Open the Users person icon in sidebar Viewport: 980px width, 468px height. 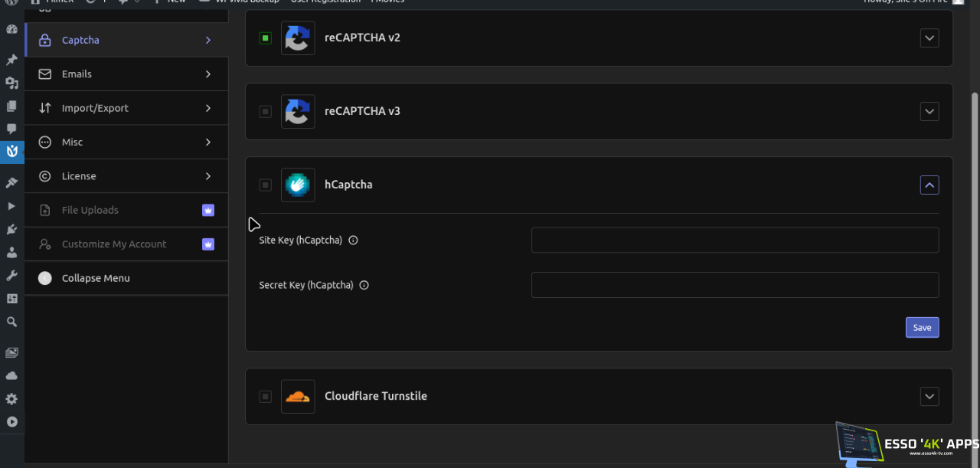tap(11, 252)
